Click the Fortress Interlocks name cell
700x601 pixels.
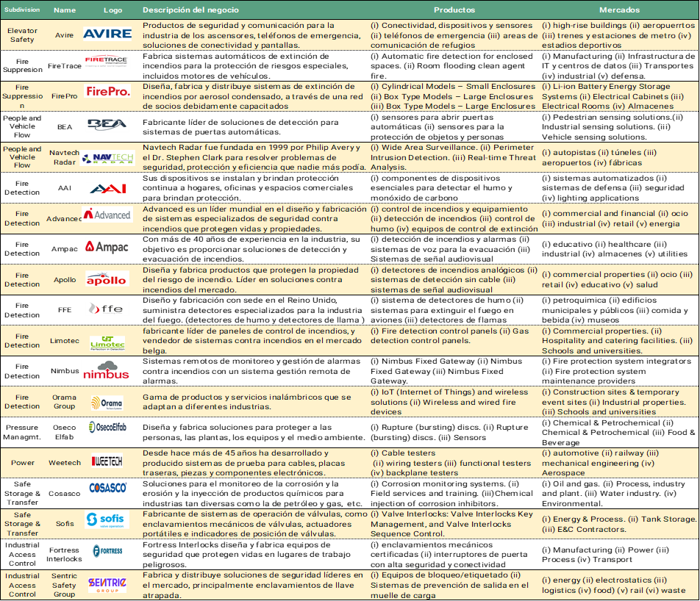point(64,555)
